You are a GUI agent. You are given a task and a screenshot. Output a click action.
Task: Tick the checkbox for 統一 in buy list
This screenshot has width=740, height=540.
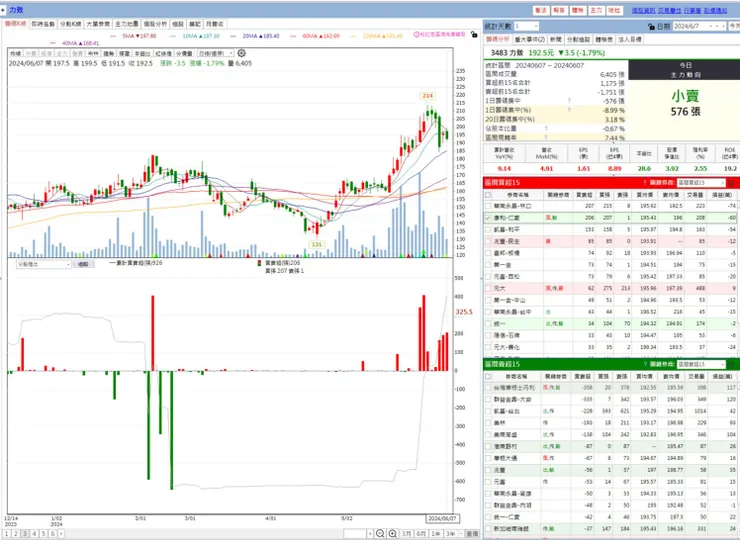click(x=488, y=324)
